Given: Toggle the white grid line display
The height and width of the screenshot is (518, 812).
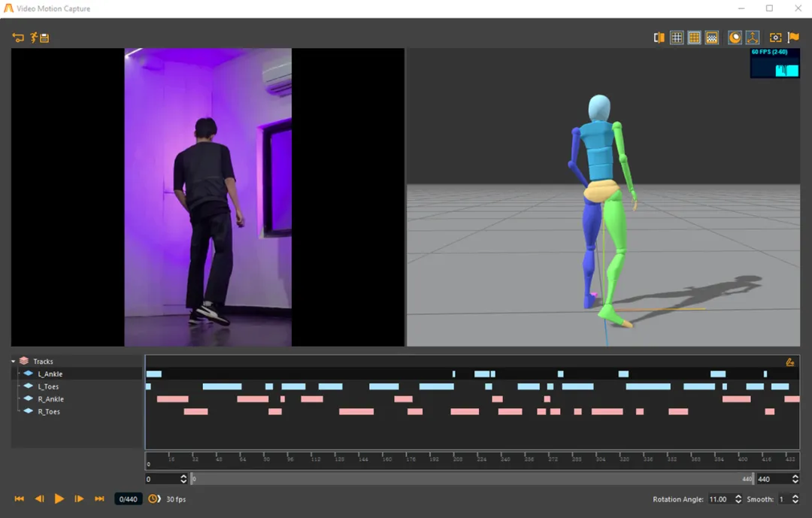Looking at the screenshot, I should (x=677, y=38).
